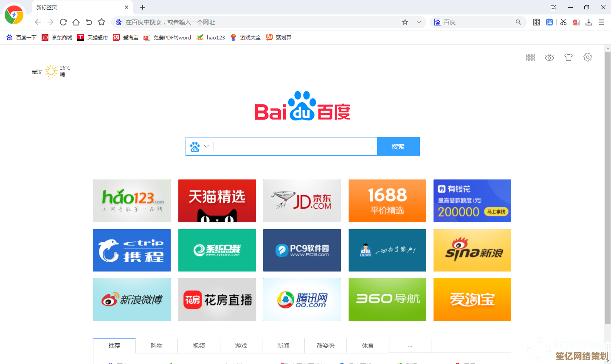Bookmark this page using address bar star
Screen dimensions: 611x364
[x=405, y=22]
